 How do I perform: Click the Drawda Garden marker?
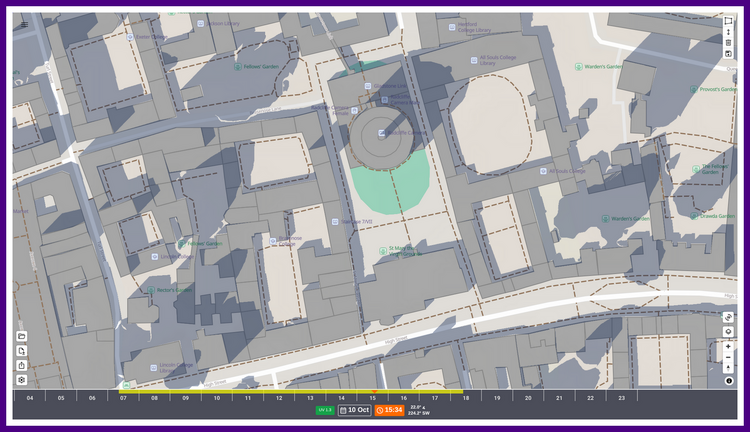coord(694,216)
